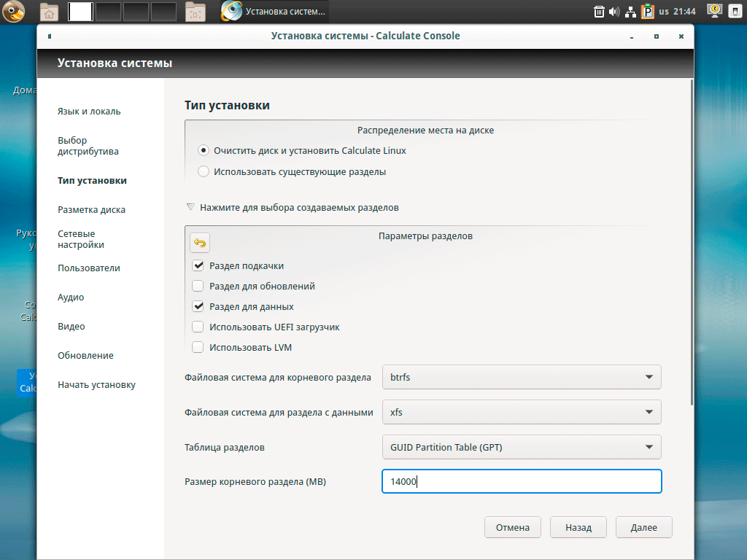Click the root partition size field with 14000
The width and height of the screenshot is (747, 560).
click(522, 481)
